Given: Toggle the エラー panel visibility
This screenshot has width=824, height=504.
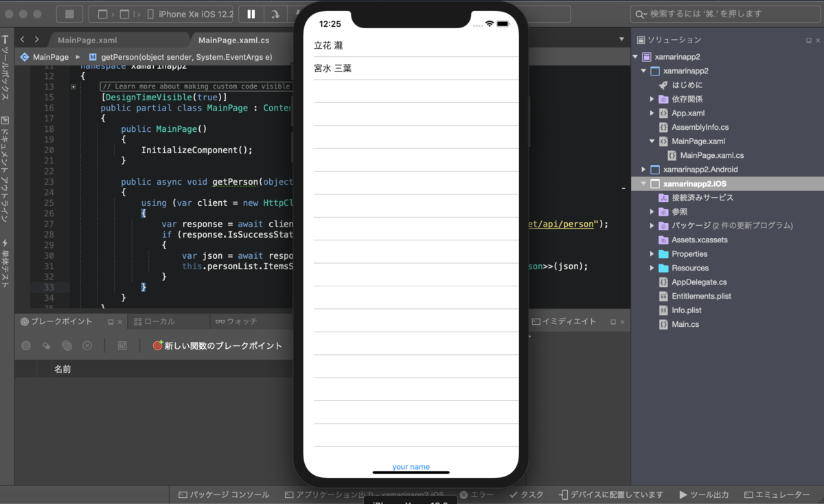Looking at the screenshot, I should [x=477, y=494].
